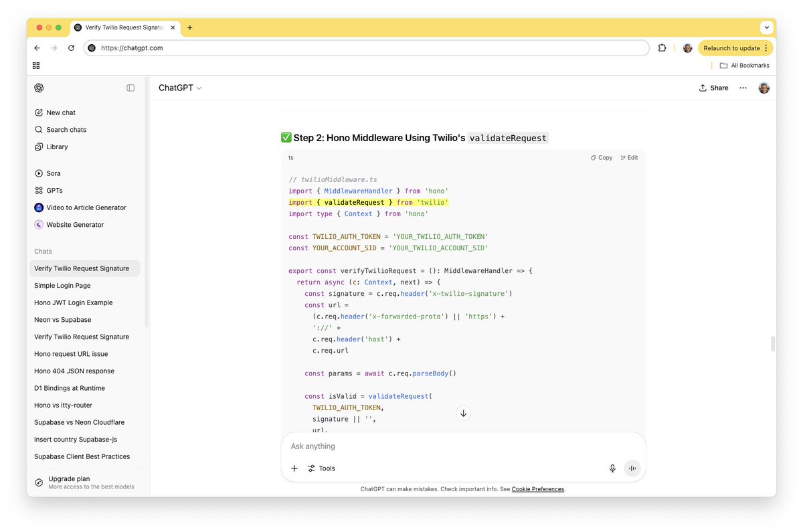Open the Library
Viewport: 803px width, 532px height.
pos(85,147)
